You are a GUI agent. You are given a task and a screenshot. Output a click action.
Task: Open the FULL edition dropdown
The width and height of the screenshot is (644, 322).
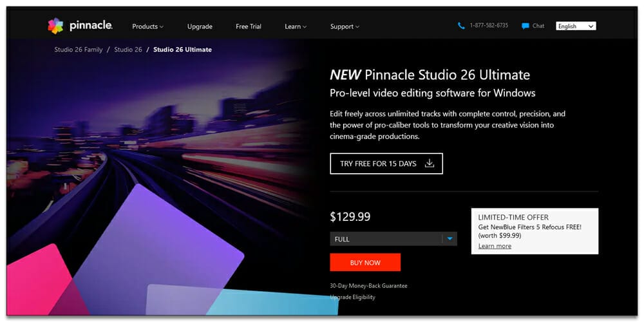point(393,239)
